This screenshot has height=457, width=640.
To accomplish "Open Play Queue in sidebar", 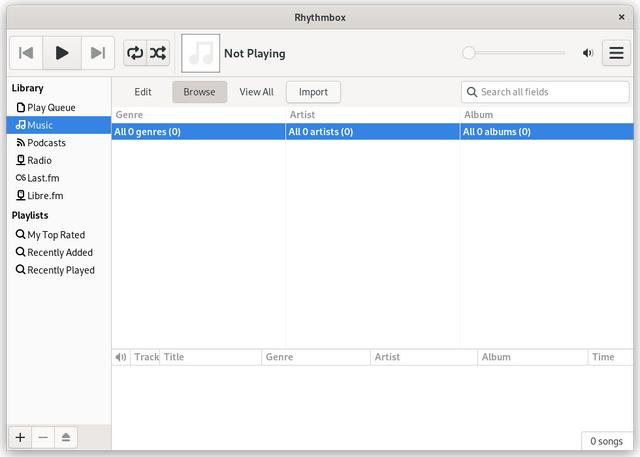I will click(59, 108).
